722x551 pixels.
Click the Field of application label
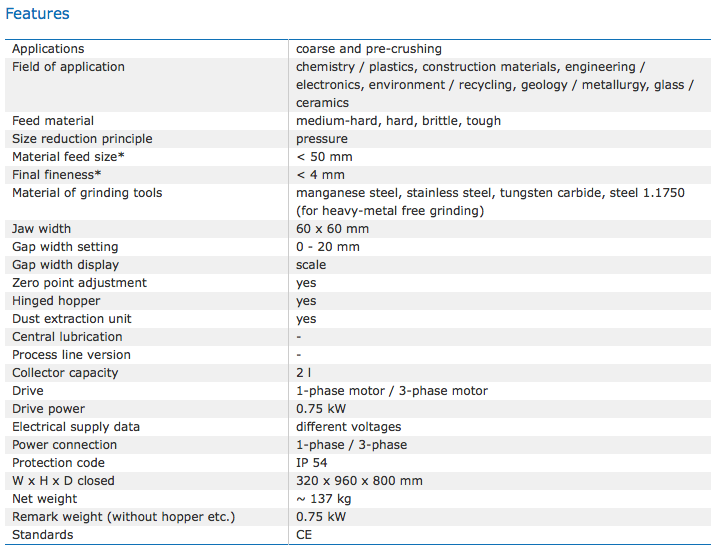point(68,67)
